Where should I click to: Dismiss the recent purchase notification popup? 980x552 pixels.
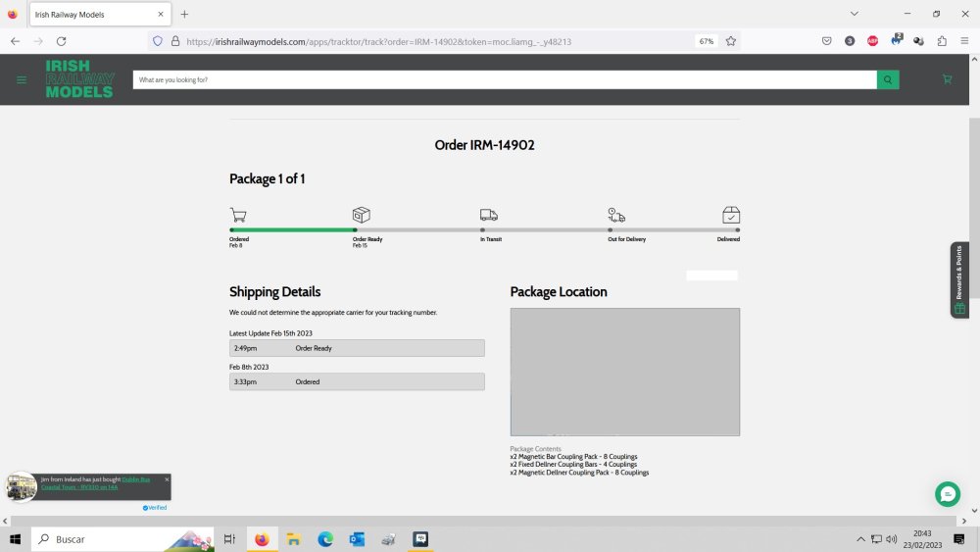click(x=167, y=479)
